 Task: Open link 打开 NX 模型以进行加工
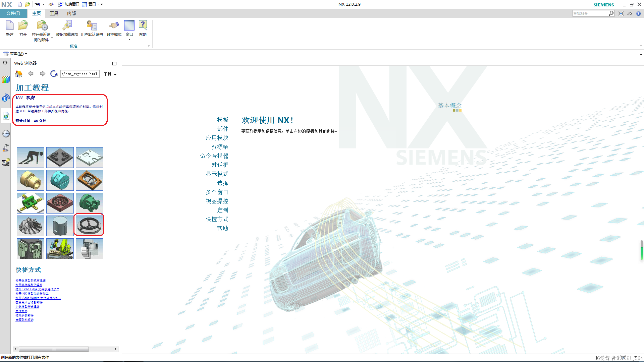(32, 294)
